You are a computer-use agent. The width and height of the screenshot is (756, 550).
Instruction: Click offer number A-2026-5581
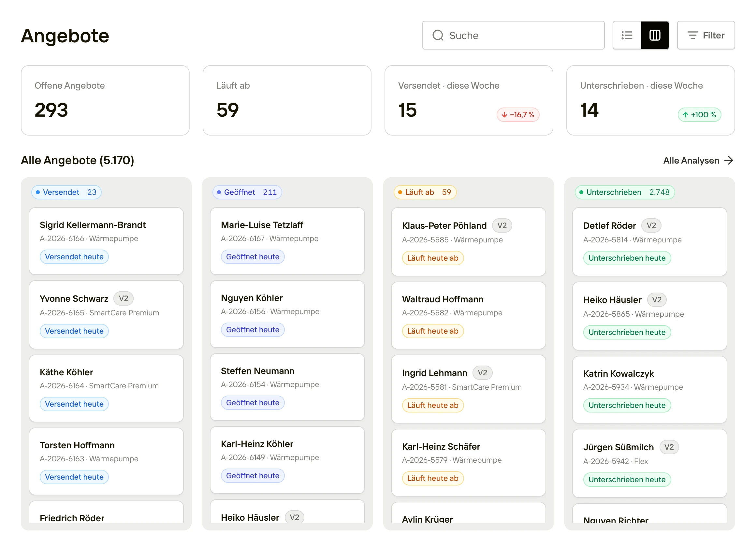pos(424,387)
